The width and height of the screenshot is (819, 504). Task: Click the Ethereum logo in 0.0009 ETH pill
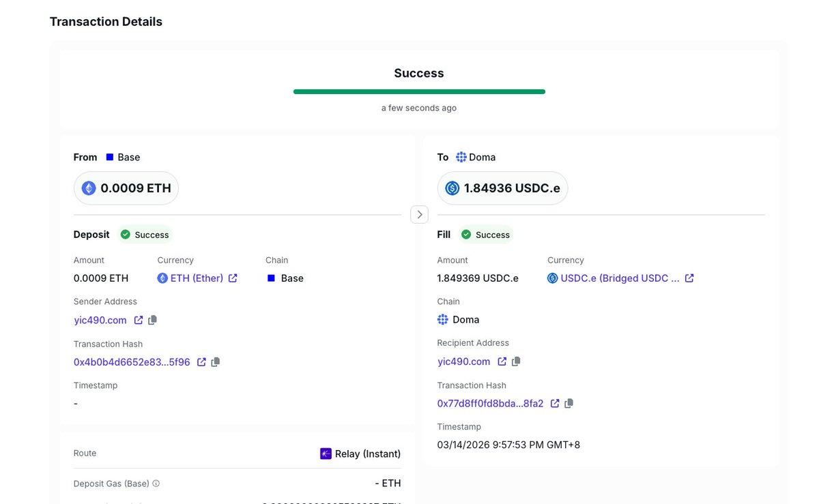(x=89, y=188)
